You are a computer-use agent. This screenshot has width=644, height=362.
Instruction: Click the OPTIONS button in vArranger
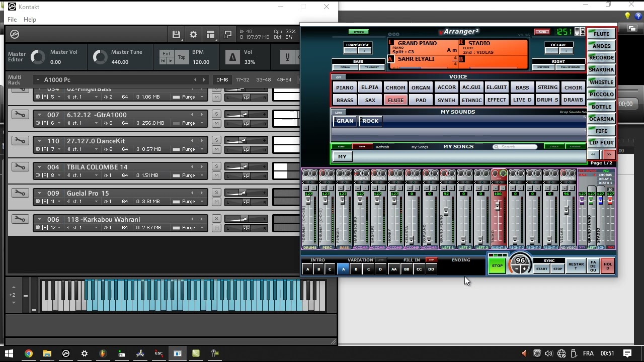[358, 32]
